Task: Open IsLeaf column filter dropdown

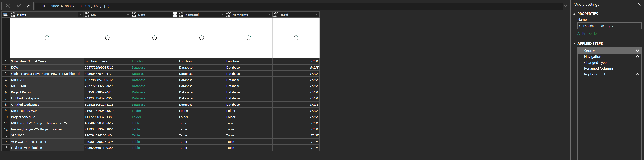Action: 317,15
